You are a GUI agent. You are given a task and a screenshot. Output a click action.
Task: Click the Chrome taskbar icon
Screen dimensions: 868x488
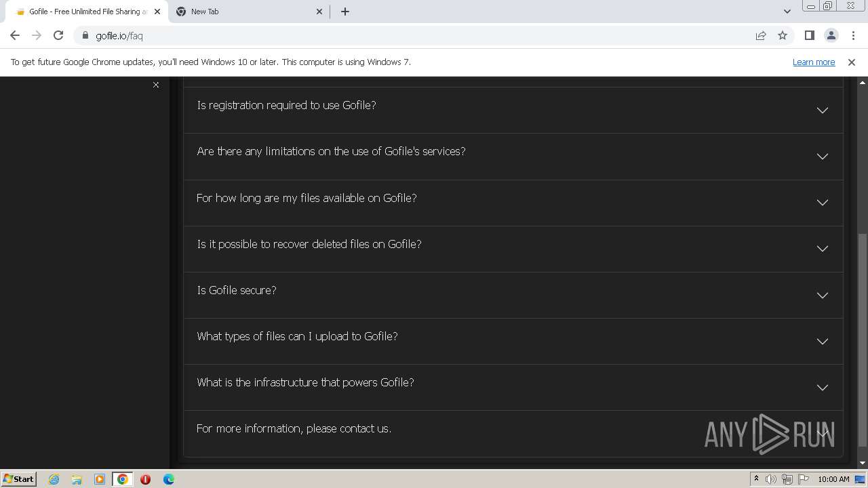123,479
